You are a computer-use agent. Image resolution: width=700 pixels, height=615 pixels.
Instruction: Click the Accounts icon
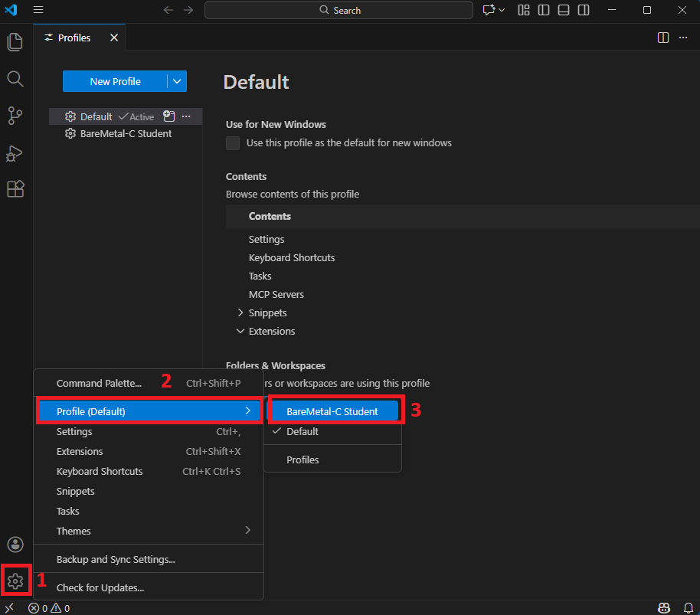click(15, 545)
